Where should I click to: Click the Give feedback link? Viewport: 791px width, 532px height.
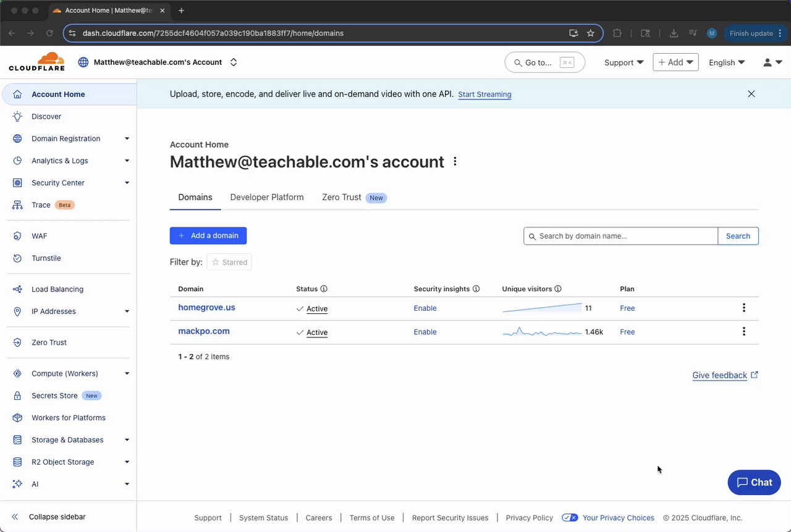pyautogui.click(x=725, y=375)
